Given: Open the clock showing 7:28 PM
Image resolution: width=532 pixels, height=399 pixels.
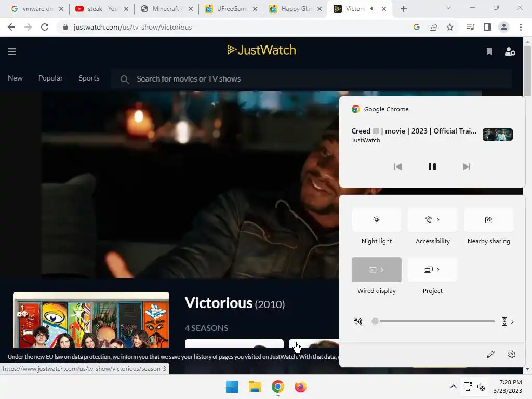Looking at the screenshot, I should pos(508,387).
